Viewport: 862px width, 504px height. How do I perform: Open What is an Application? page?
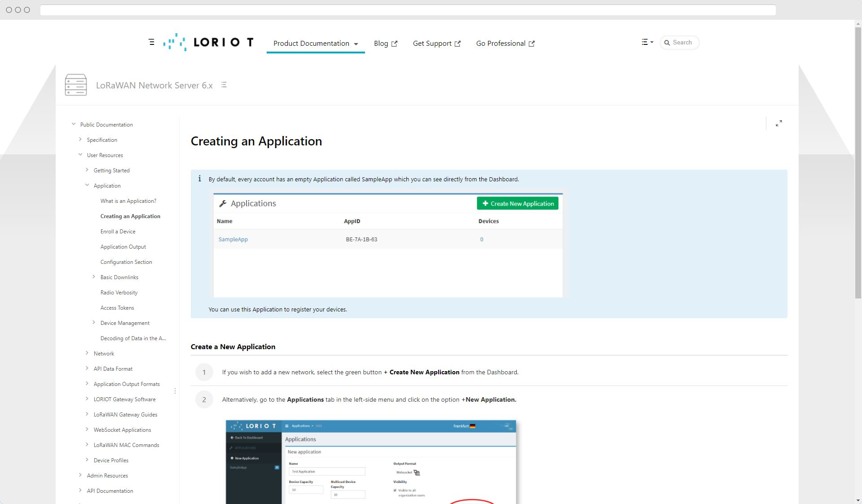click(x=128, y=201)
